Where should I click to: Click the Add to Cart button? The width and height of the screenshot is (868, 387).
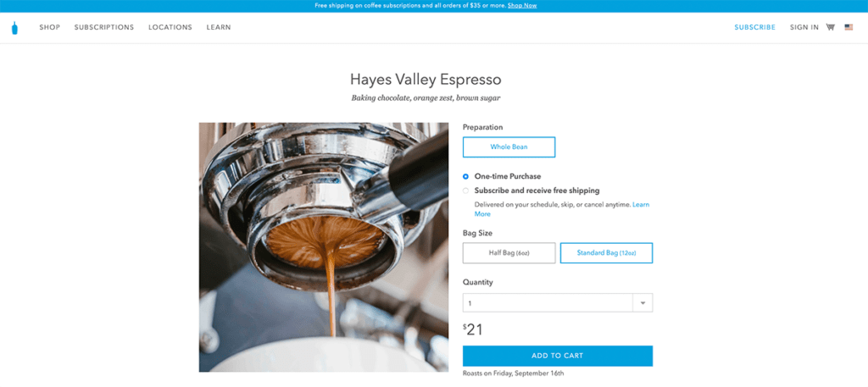(x=558, y=356)
